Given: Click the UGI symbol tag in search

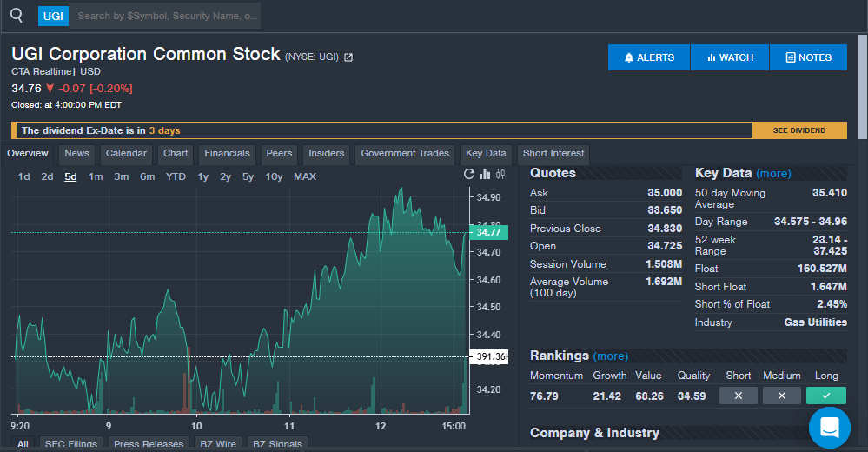Looking at the screenshot, I should coord(53,16).
